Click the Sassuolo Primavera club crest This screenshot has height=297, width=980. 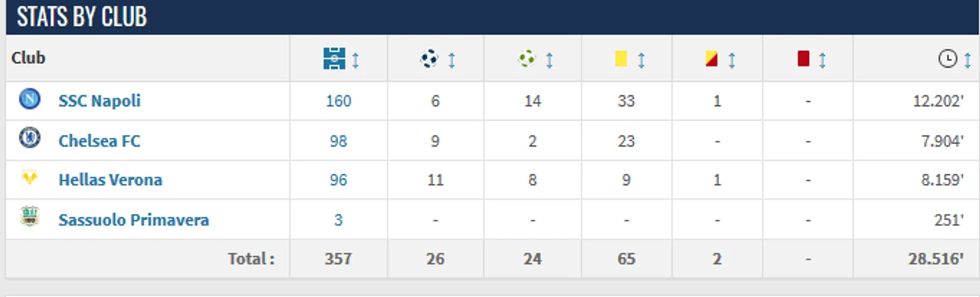pos(30,217)
